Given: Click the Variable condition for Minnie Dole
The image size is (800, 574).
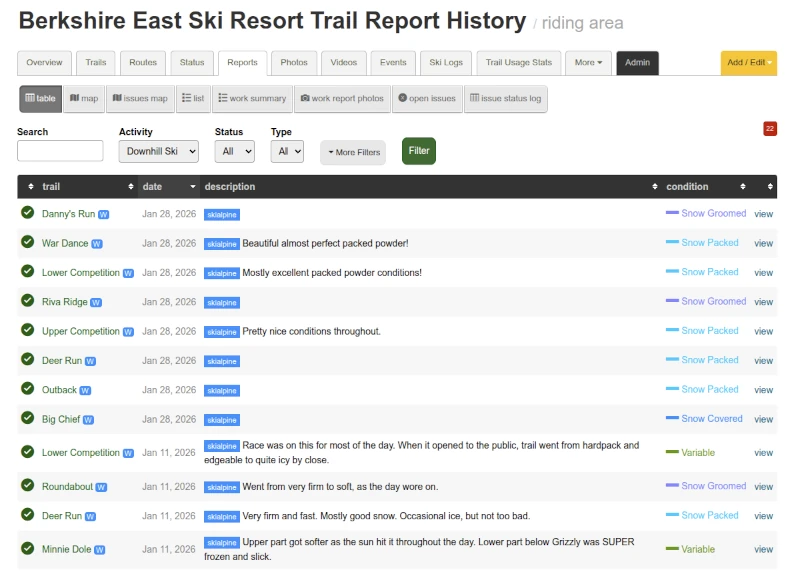Looking at the screenshot, I should (698, 549).
